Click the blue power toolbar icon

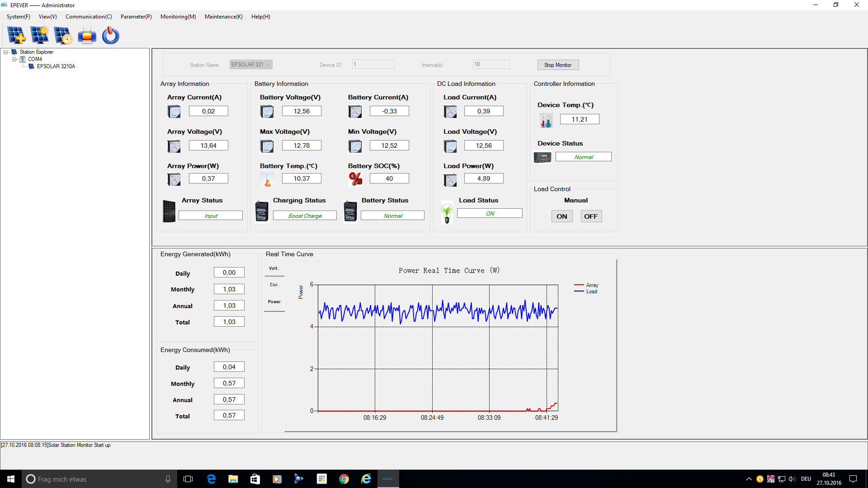[x=110, y=35]
